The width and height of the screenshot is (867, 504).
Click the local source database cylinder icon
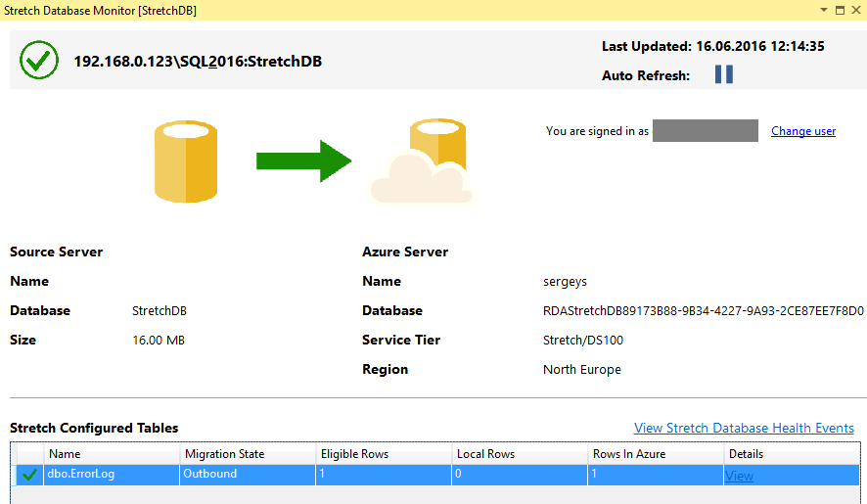pyautogui.click(x=186, y=161)
